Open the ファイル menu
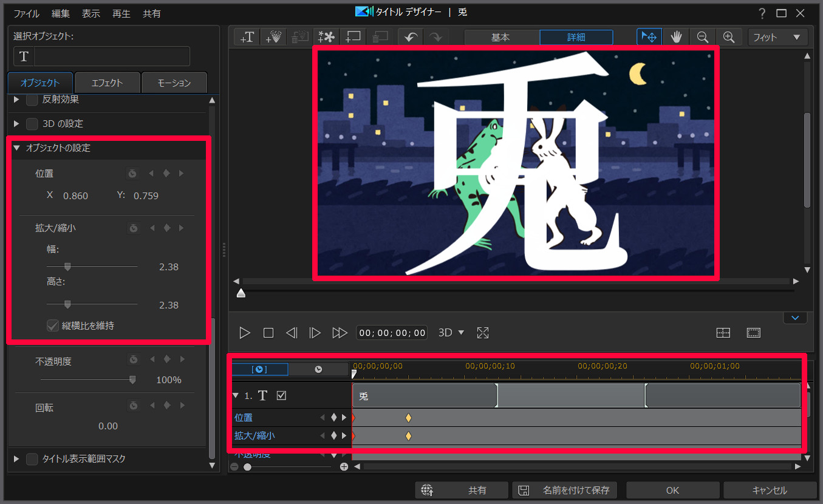 26,13
